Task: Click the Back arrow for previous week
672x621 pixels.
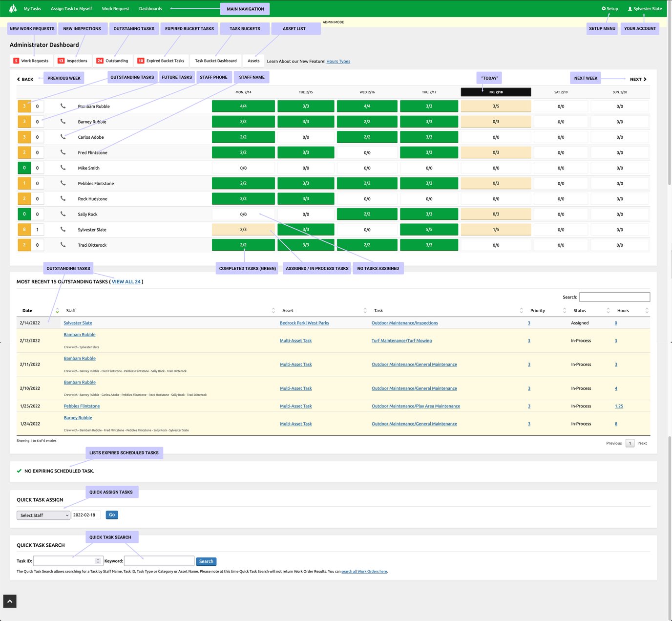Action: pos(19,79)
